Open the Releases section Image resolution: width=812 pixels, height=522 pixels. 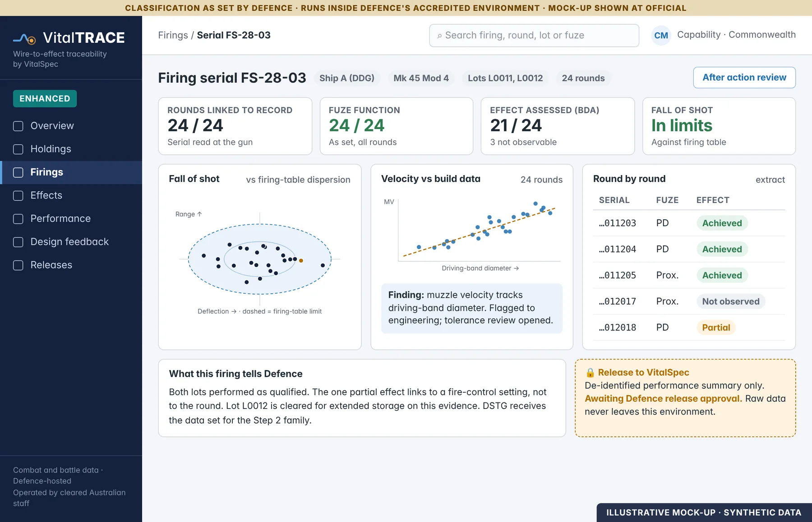71,265
